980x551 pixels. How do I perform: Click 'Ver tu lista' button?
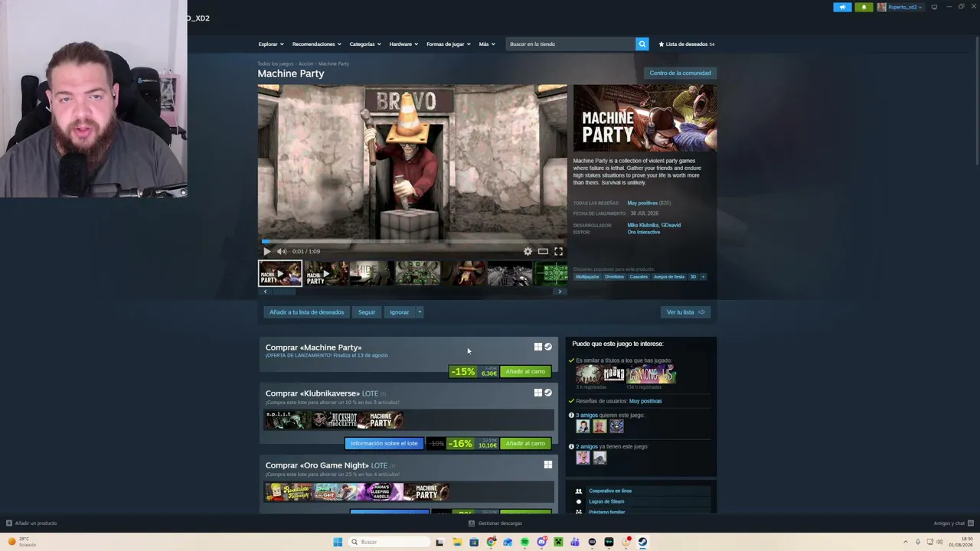[x=685, y=312]
